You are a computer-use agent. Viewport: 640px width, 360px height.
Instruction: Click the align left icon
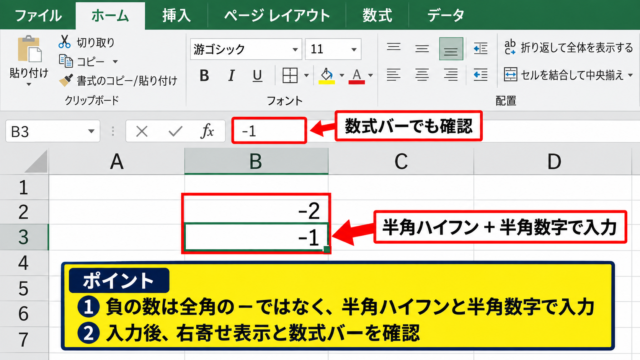tap(393, 75)
